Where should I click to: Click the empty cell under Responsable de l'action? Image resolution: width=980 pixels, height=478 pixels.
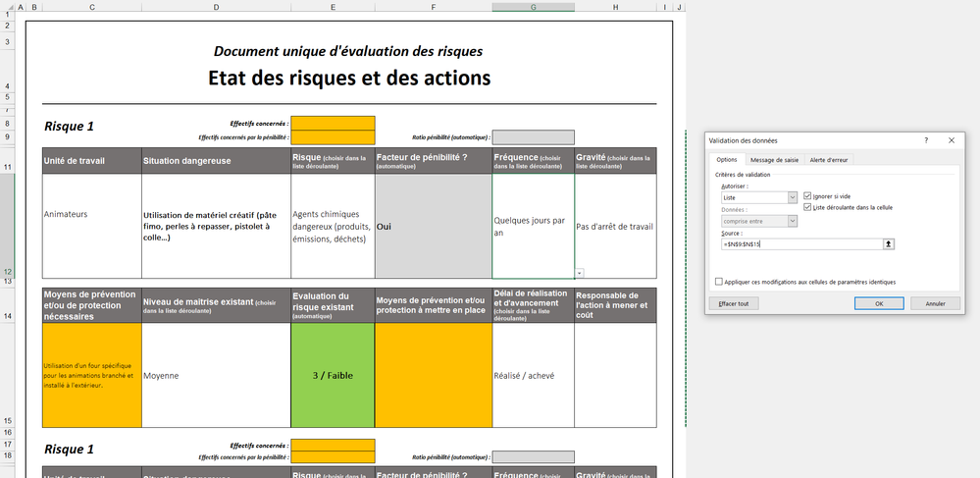616,375
